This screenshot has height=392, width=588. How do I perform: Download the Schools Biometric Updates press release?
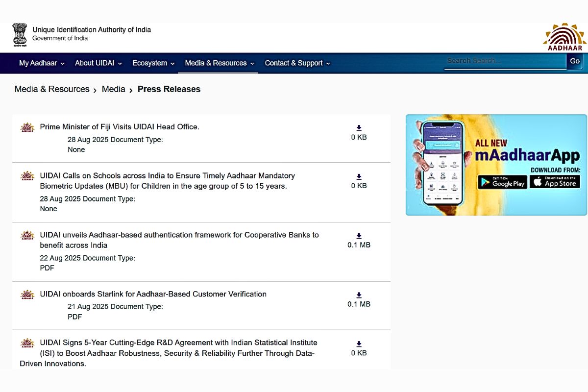click(x=359, y=177)
